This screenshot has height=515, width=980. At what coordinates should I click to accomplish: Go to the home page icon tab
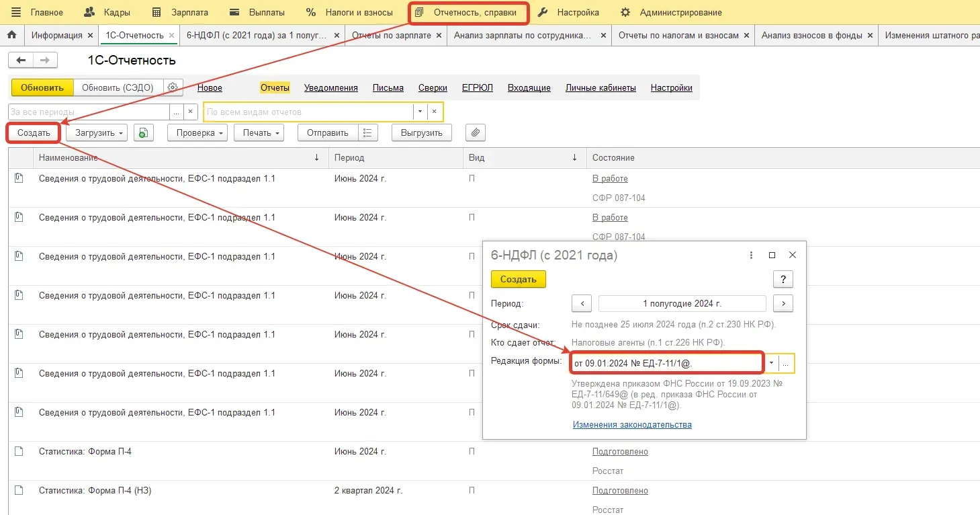pos(11,35)
